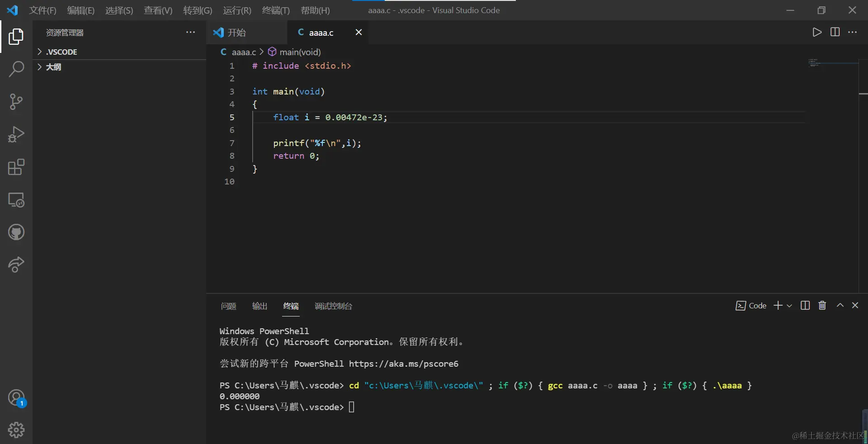
Task: Select the Search icon in activity bar
Action: click(x=16, y=69)
